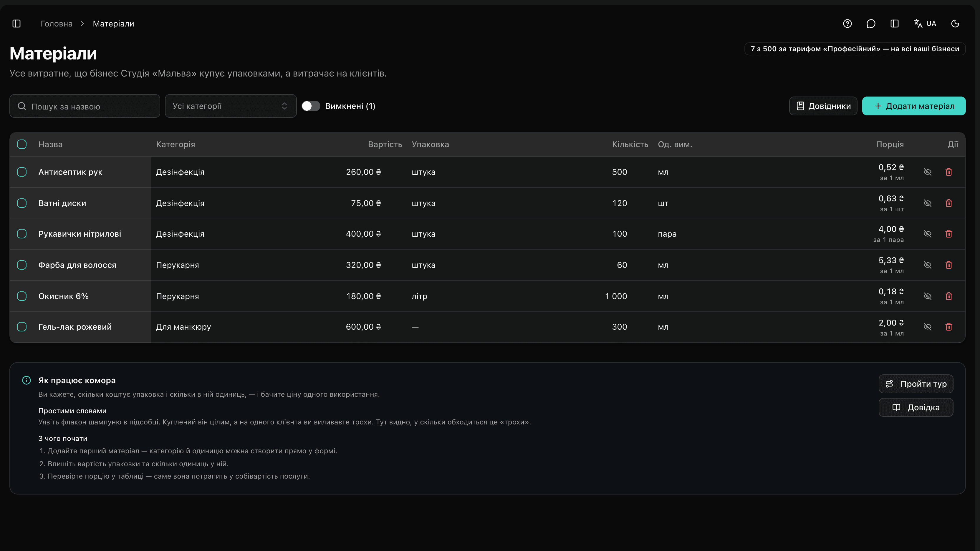The height and width of the screenshot is (551, 980).
Task: Open the help question-mark icon
Action: click(x=847, y=24)
